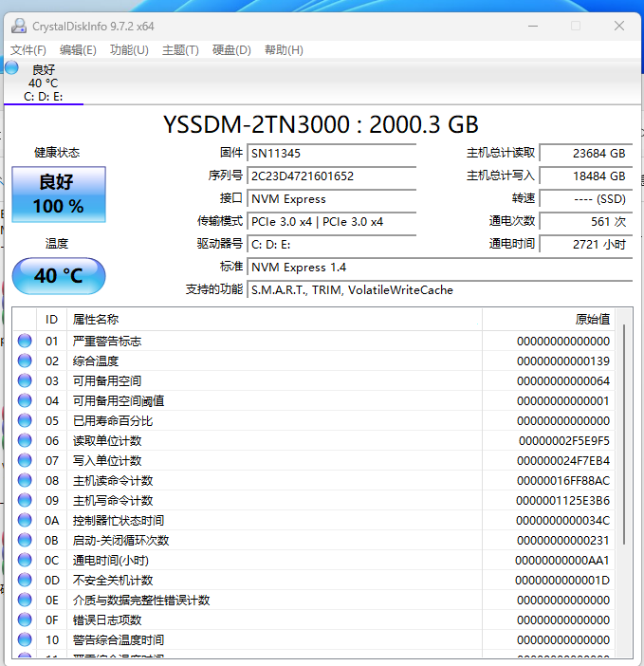This screenshot has width=644, height=666.
Task: Open the 功能(U) menu
Action: tap(129, 50)
